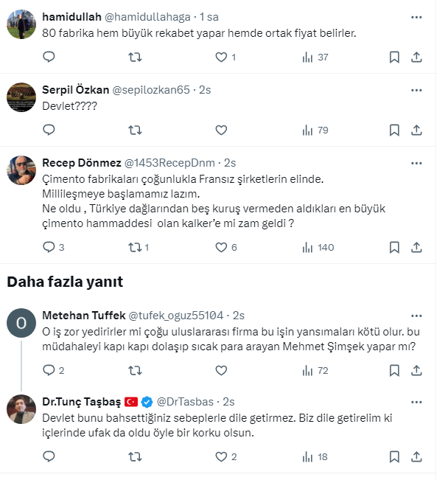
Task: Bookmark Recep Dönmez's tweet
Action: 394,247
